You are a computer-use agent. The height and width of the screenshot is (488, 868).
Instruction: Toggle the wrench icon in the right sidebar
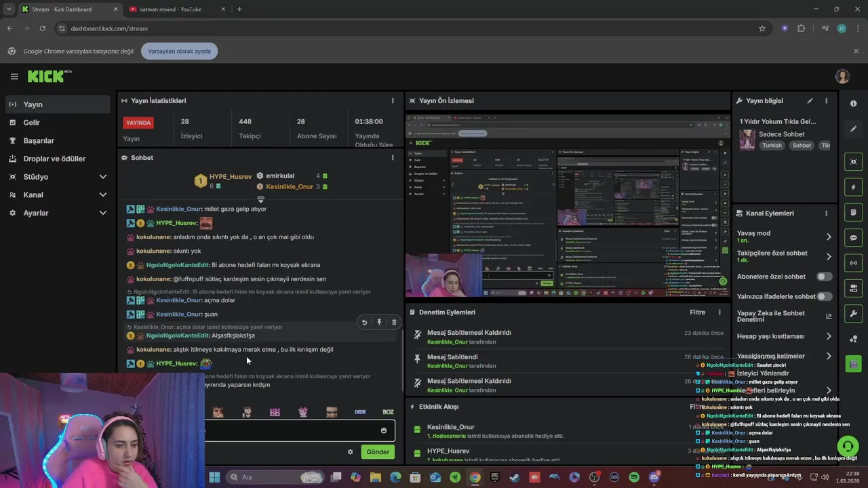coord(853,314)
